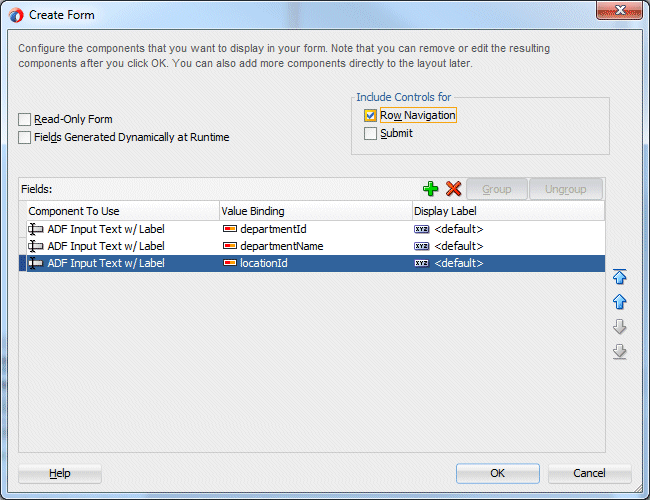Click the departmentId value binding cell
Viewport: 650px width, 500px height.
tap(316, 229)
